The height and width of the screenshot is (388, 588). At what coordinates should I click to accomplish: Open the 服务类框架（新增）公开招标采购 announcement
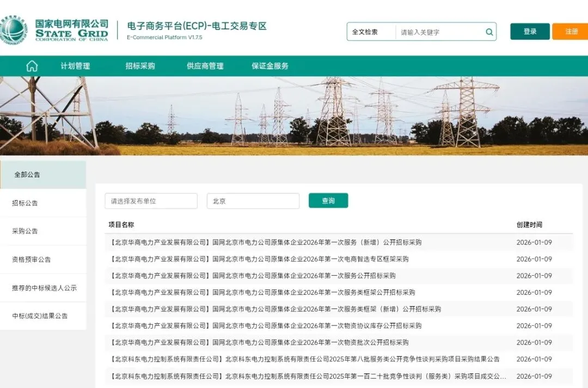275,309
